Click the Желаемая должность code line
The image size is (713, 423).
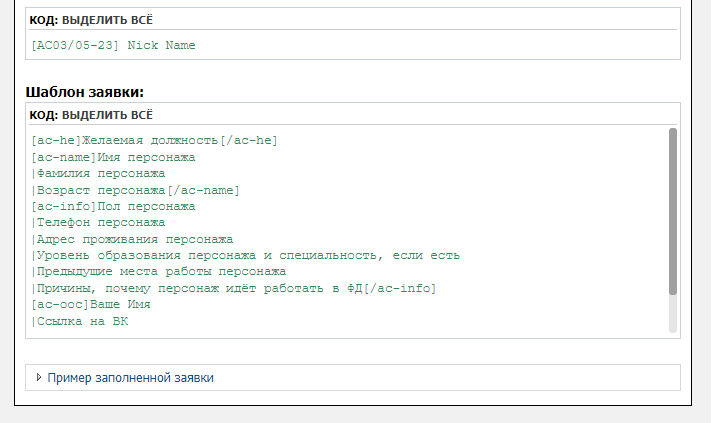point(154,141)
